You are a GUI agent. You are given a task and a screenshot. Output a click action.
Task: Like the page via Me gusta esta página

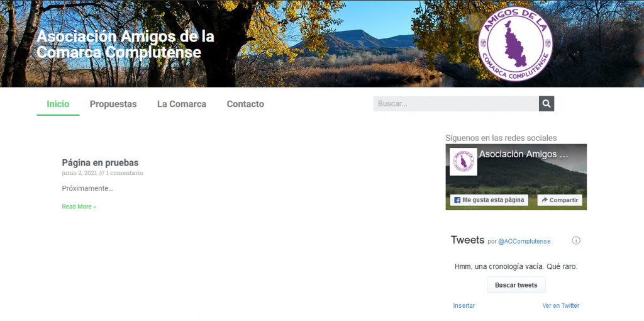[x=489, y=200]
